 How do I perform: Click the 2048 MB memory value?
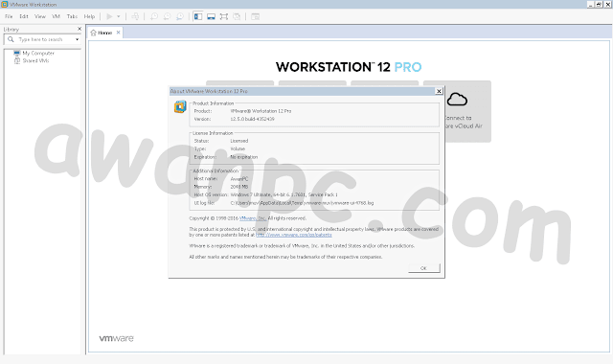coord(238,187)
